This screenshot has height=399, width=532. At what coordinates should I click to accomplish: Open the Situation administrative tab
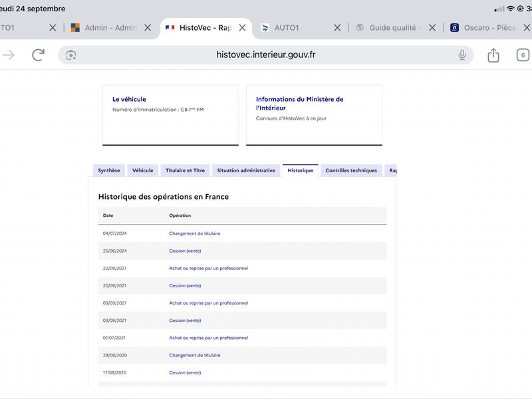(x=246, y=171)
